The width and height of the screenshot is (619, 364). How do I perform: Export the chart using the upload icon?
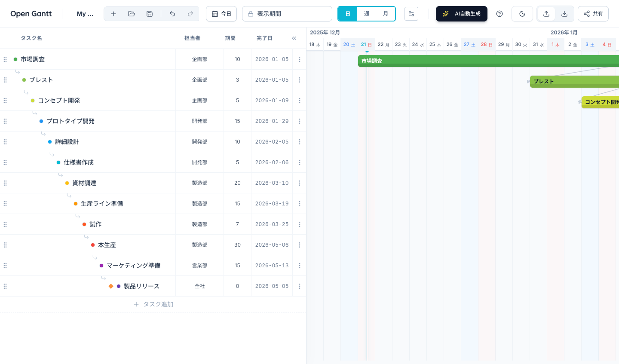pos(546,13)
